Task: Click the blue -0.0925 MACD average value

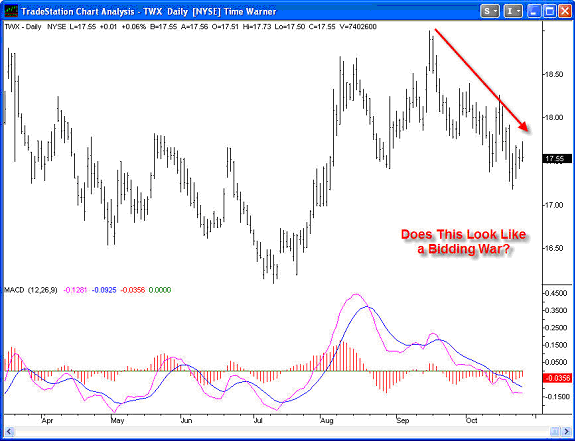Action: coord(104,290)
